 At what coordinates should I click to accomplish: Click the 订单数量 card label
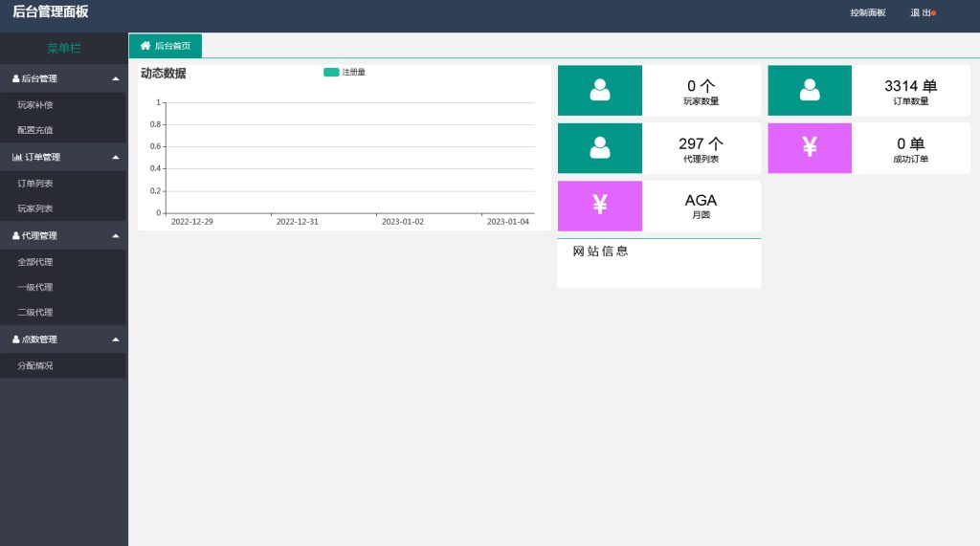[x=911, y=101]
